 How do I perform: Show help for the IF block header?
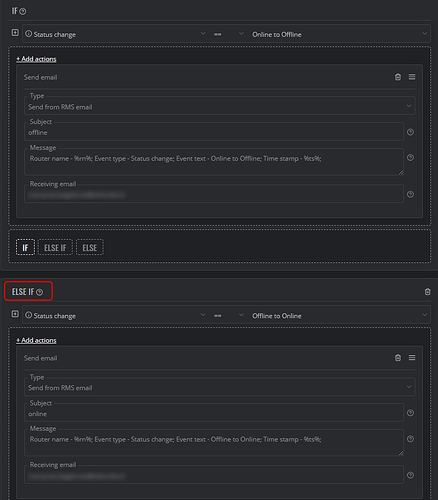pos(23,12)
